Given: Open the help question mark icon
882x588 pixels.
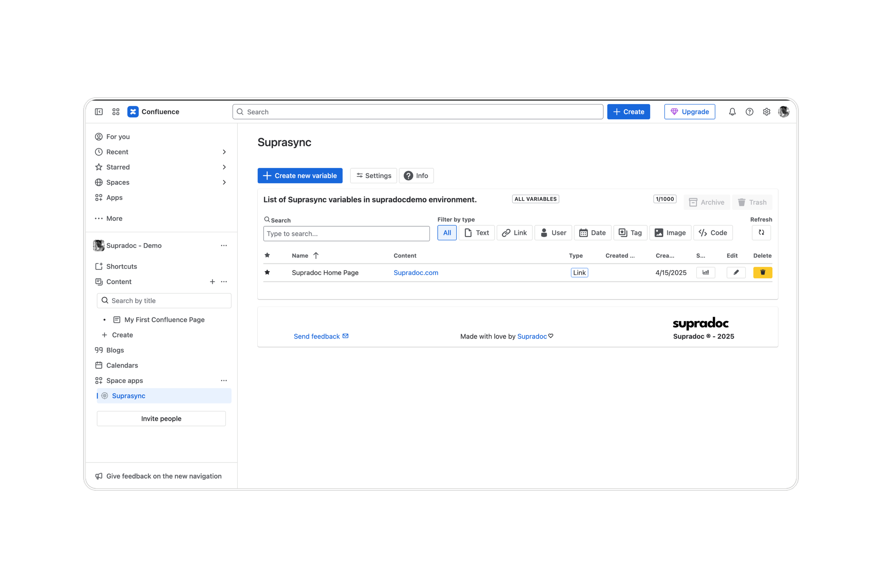Looking at the screenshot, I should click(749, 112).
